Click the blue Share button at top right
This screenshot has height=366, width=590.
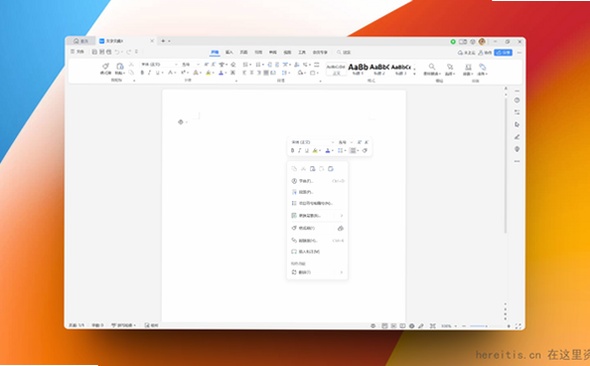pos(503,53)
